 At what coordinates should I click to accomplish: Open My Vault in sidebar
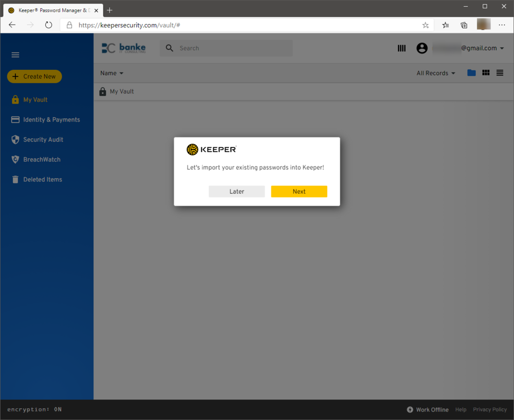pos(29,100)
